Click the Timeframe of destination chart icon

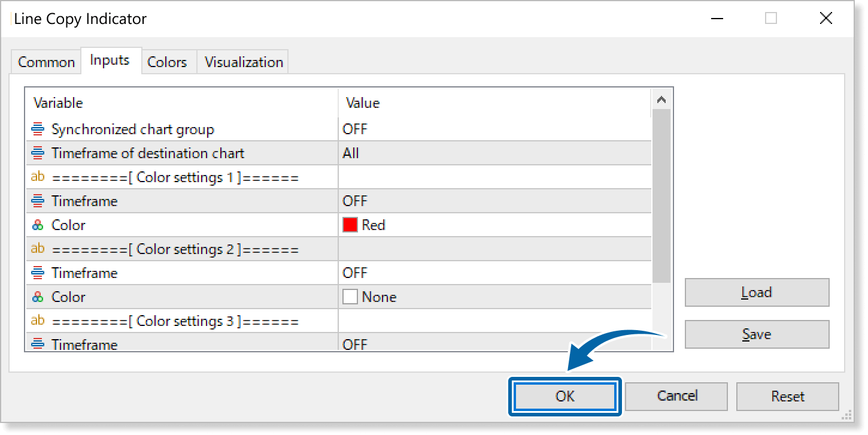click(38, 153)
